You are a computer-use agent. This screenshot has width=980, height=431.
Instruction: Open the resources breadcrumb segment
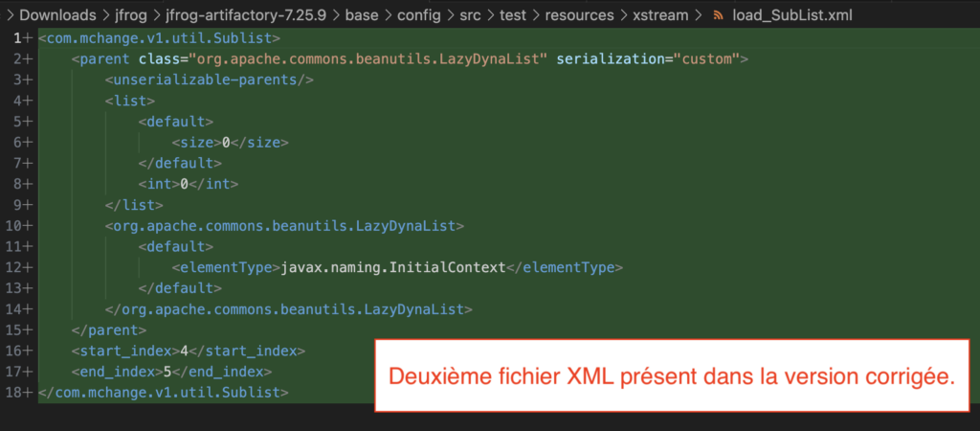[x=579, y=15]
